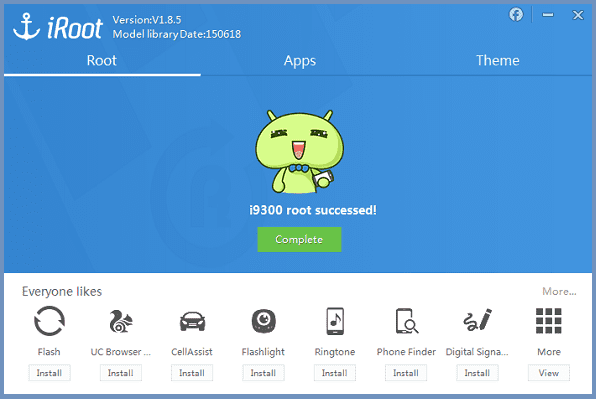Install the Ringtone app
The height and width of the screenshot is (399, 596).
pos(335,373)
